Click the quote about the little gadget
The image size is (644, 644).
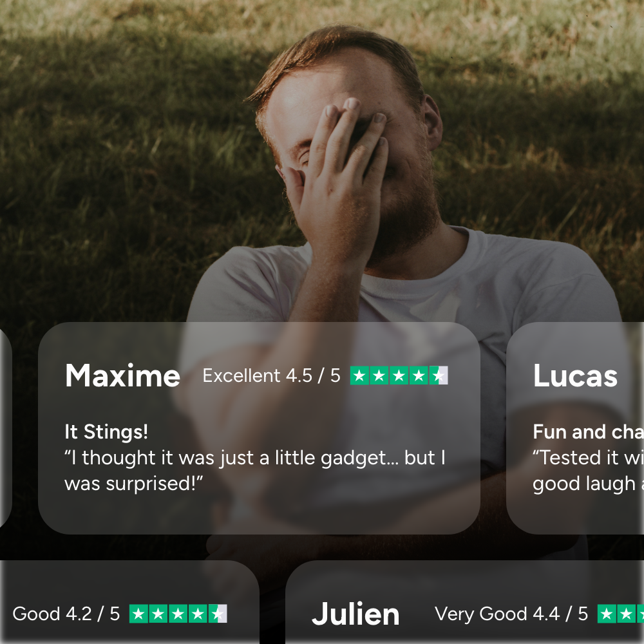(255, 470)
